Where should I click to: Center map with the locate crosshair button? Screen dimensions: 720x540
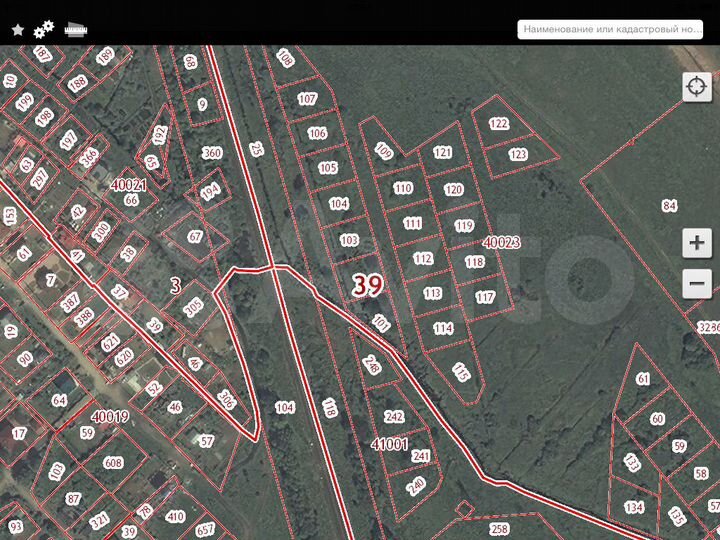696,87
